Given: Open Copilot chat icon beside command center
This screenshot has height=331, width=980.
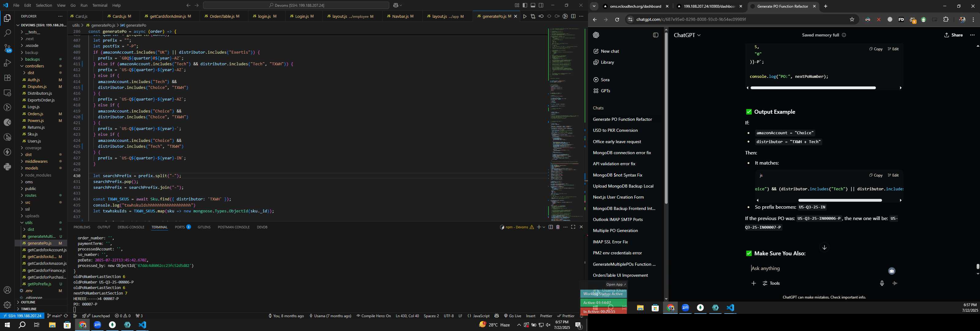Looking at the screenshot, I should tap(396, 5).
